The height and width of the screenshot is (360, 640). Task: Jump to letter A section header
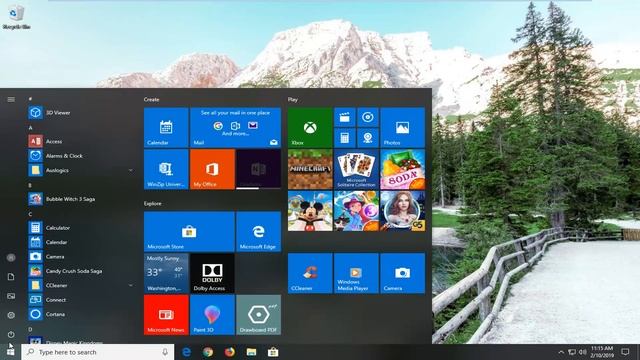pos(30,128)
